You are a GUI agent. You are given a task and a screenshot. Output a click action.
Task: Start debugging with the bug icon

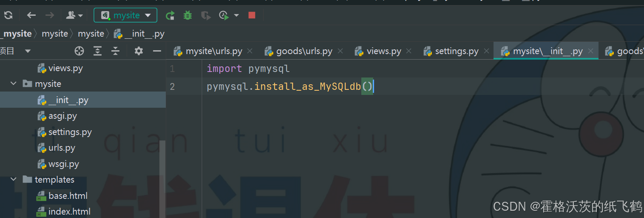187,15
